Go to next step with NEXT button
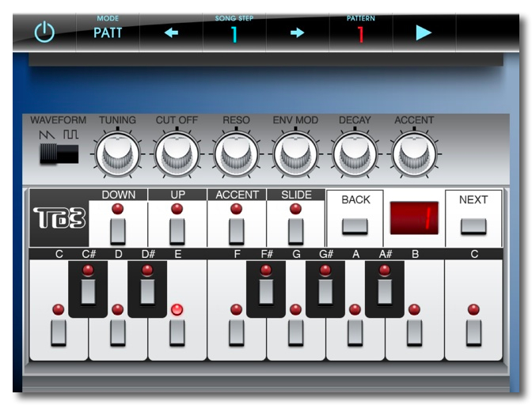 point(473,226)
